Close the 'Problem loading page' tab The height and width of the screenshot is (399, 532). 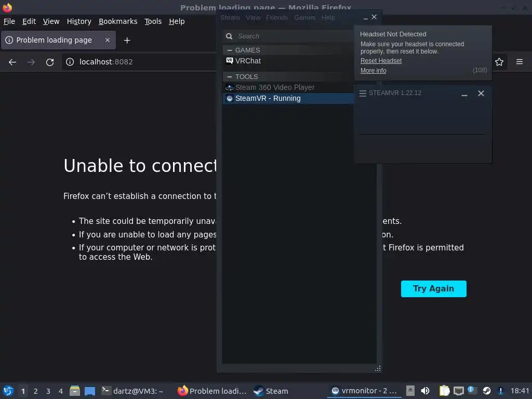pos(108,40)
